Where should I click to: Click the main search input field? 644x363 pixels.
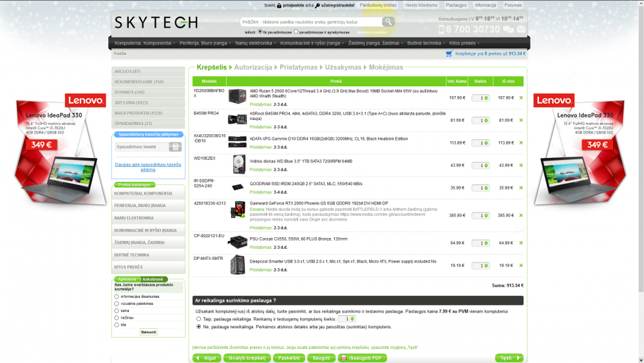tap(311, 22)
